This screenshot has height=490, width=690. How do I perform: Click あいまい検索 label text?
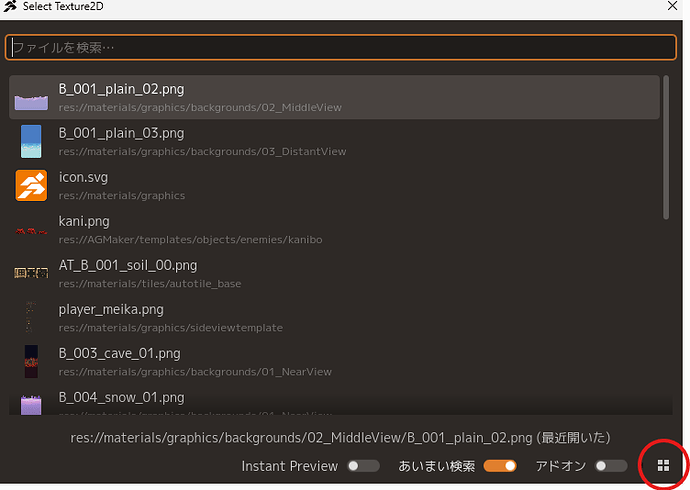tap(437, 466)
